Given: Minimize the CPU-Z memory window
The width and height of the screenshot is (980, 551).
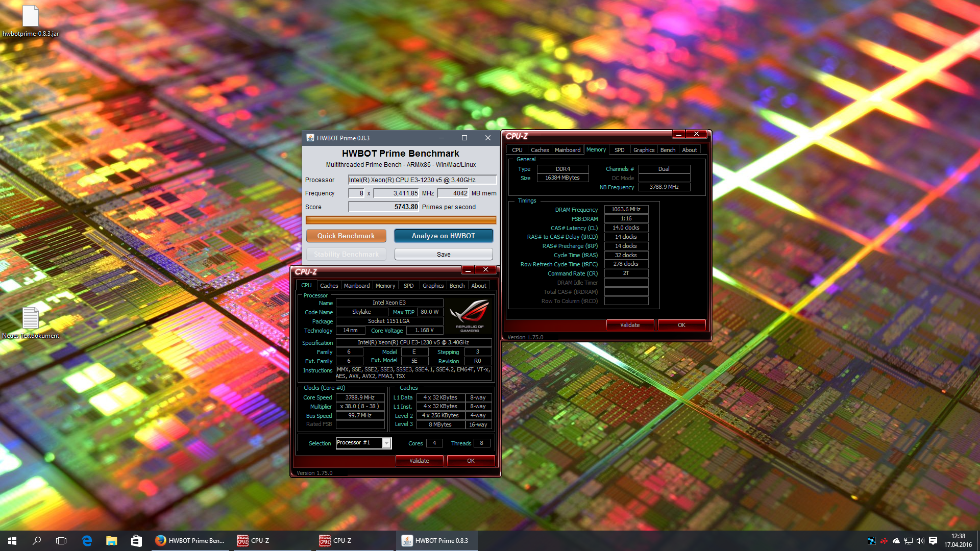Looking at the screenshot, I should (x=679, y=134).
